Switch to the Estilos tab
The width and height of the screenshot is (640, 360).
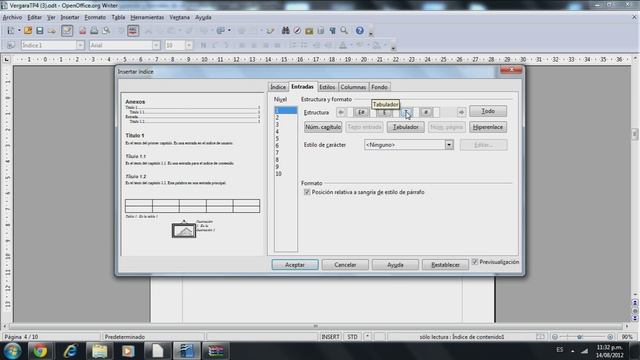327,87
